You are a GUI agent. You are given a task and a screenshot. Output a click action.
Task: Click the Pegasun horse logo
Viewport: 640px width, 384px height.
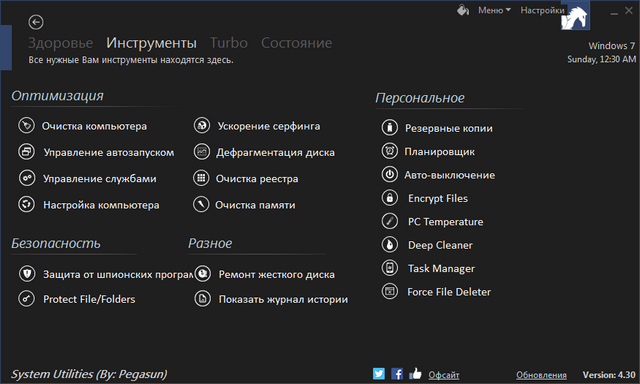click(575, 16)
